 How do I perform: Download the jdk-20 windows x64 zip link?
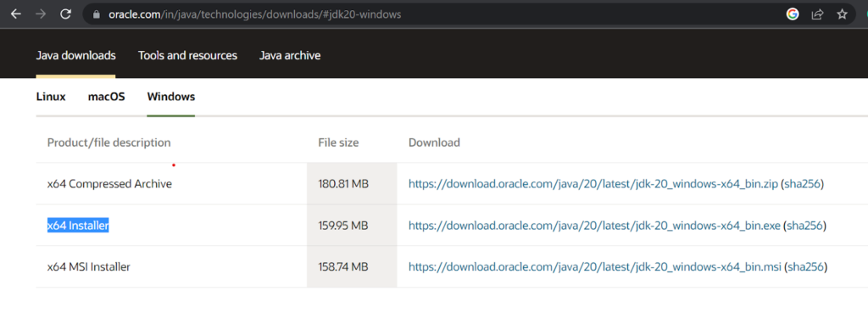(x=593, y=184)
